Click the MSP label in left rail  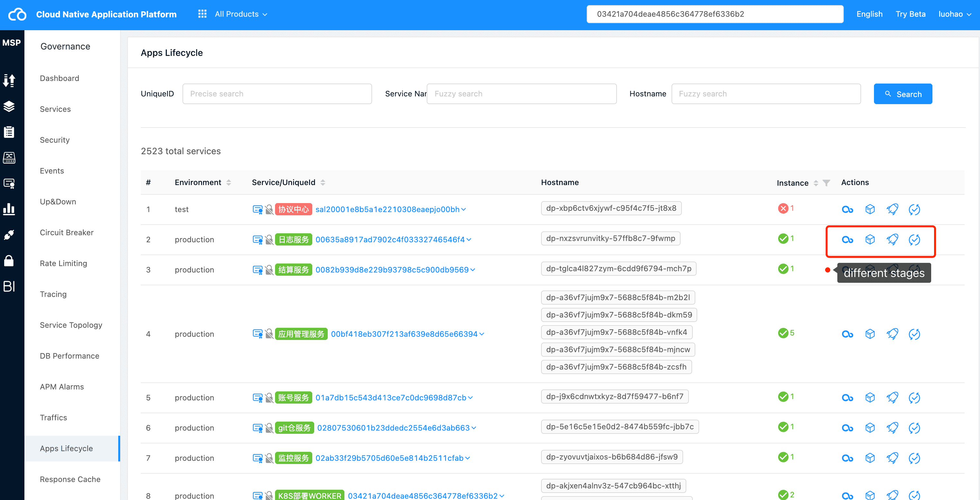click(12, 43)
